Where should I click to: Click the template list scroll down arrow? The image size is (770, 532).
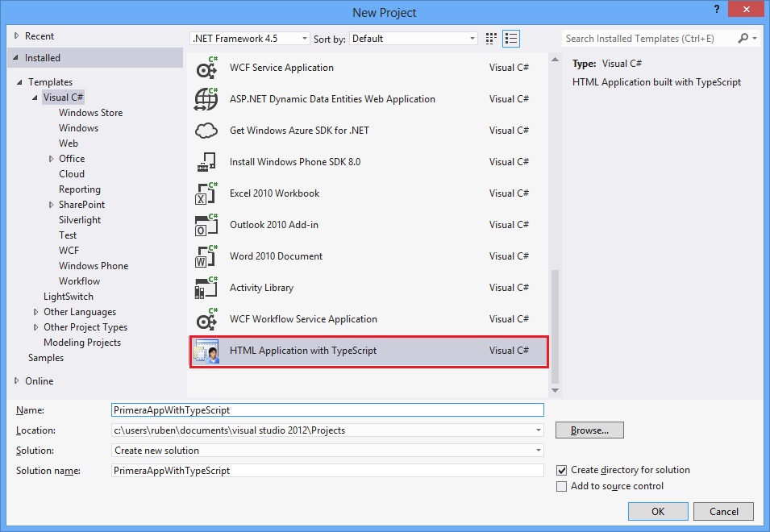(x=555, y=391)
